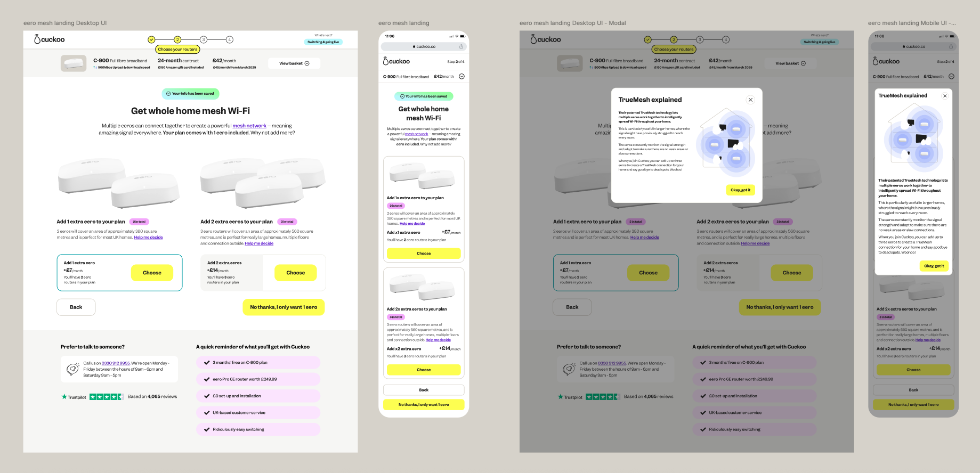The height and width of the screenshot is (473, 980).
Task: Click the cuckoo.co address bar in mobile landing frame
Action: (424, 46)
